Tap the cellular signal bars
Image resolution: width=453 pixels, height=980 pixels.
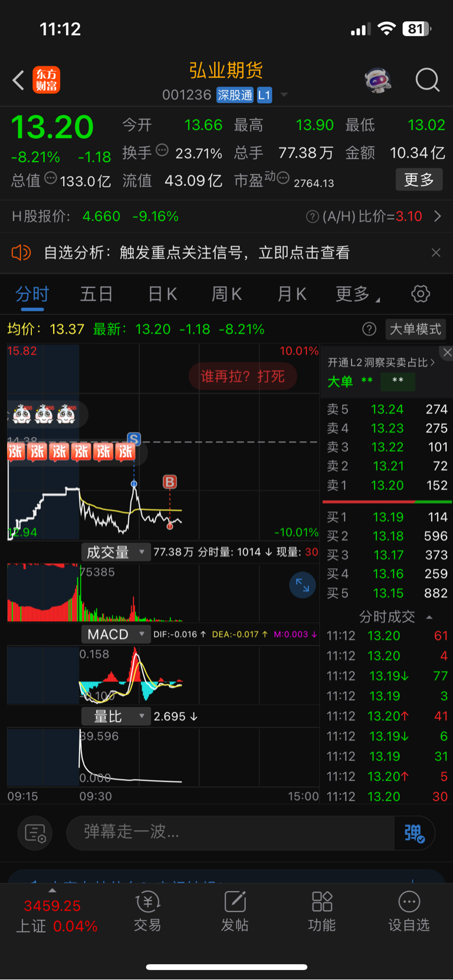coord(360,29)
